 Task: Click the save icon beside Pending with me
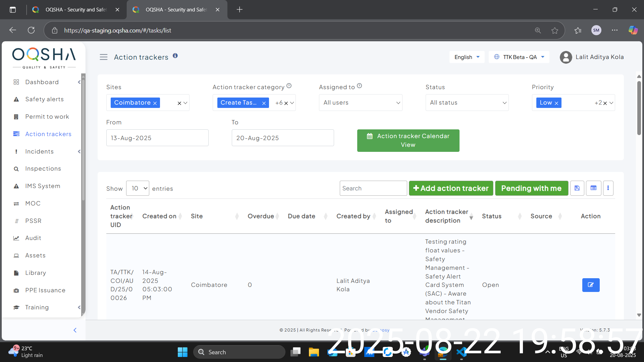coord(577,188)
